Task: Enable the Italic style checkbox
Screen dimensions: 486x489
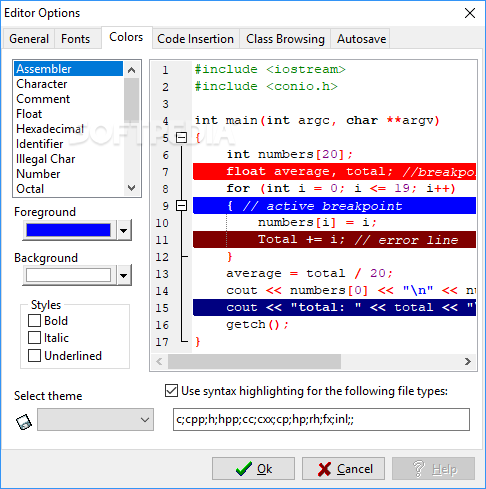Action: (x=34, y=338)
